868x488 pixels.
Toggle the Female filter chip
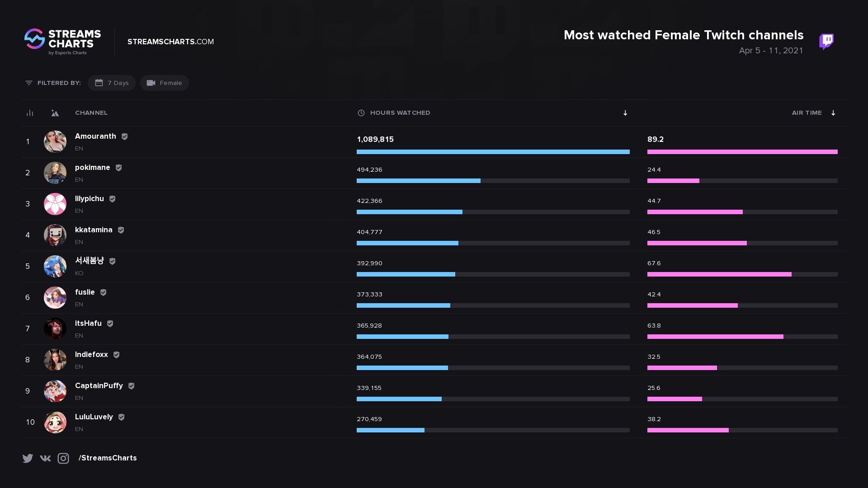coord(165,83)
